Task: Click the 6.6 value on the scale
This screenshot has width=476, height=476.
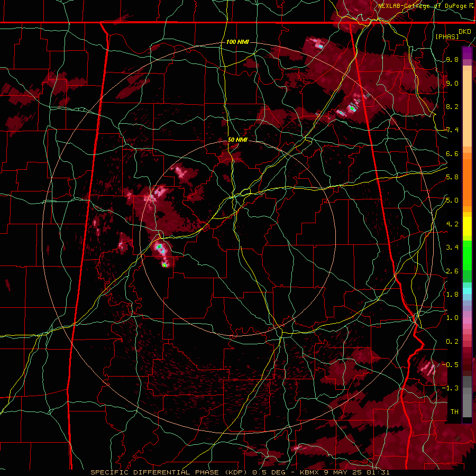Action: tap(452, 153)
